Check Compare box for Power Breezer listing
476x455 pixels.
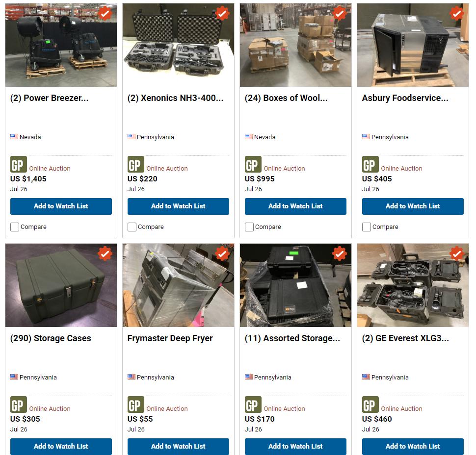(15, 227)
